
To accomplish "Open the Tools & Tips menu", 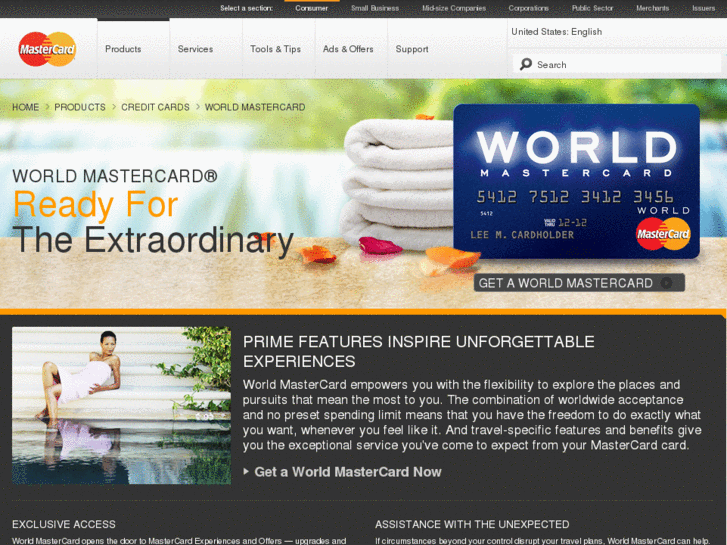I will coord(275,49).
